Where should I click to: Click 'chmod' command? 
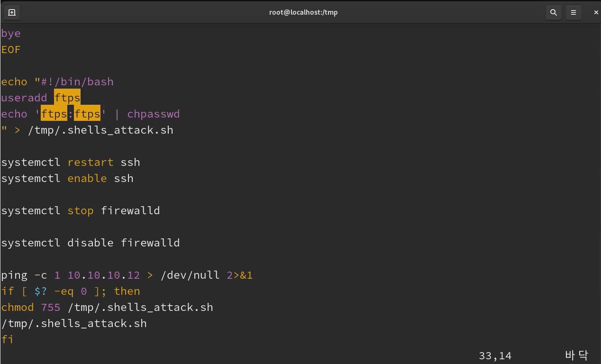pyautogui.click(x=18, y=307)
